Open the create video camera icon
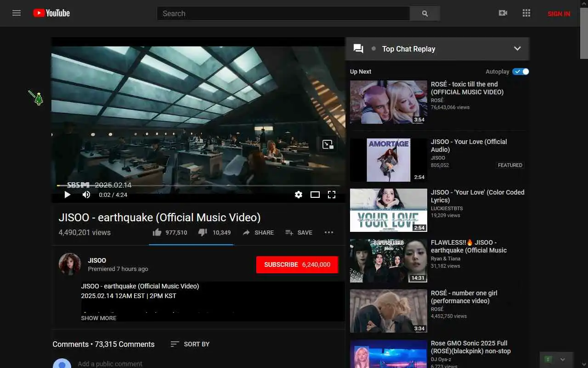 click(x=503, y=13)
